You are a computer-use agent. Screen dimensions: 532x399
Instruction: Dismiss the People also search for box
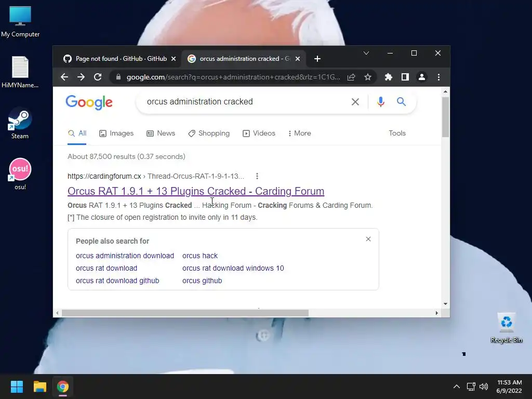click(x=368, y=239)
